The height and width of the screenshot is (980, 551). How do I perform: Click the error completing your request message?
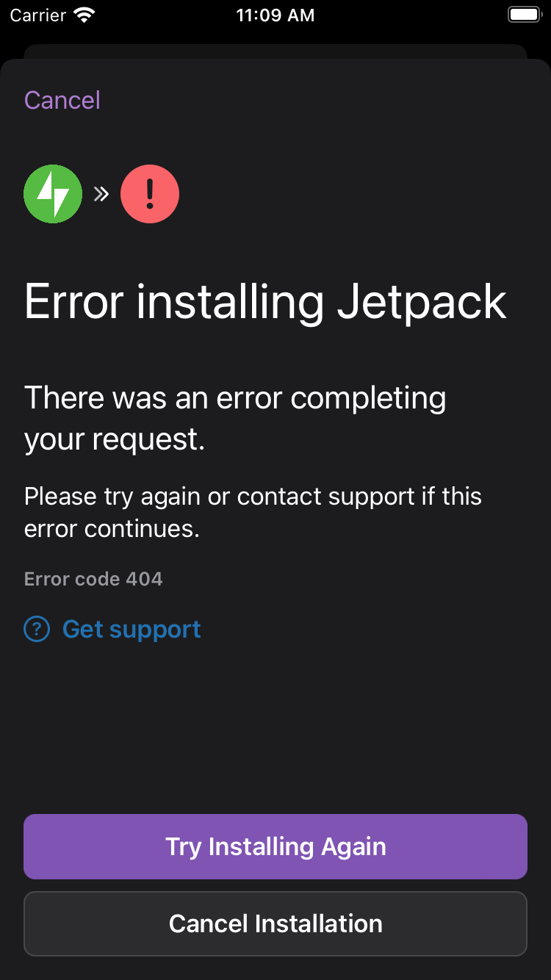[x=235, y=418]
